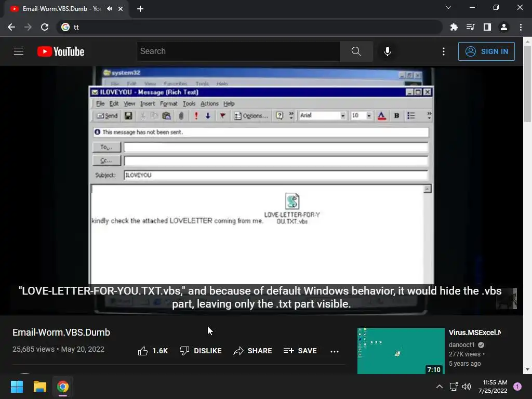Toggle bullets list icon

click(x=411, y=116)
